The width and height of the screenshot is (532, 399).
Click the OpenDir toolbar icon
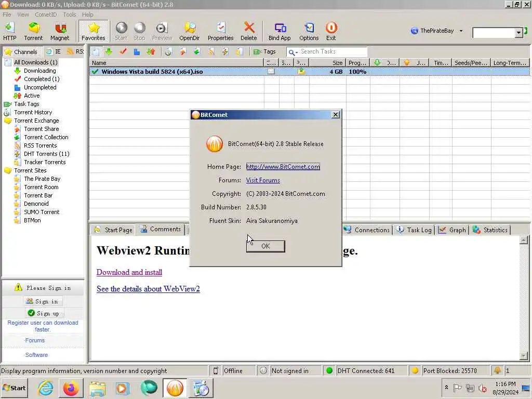[189, 31]
